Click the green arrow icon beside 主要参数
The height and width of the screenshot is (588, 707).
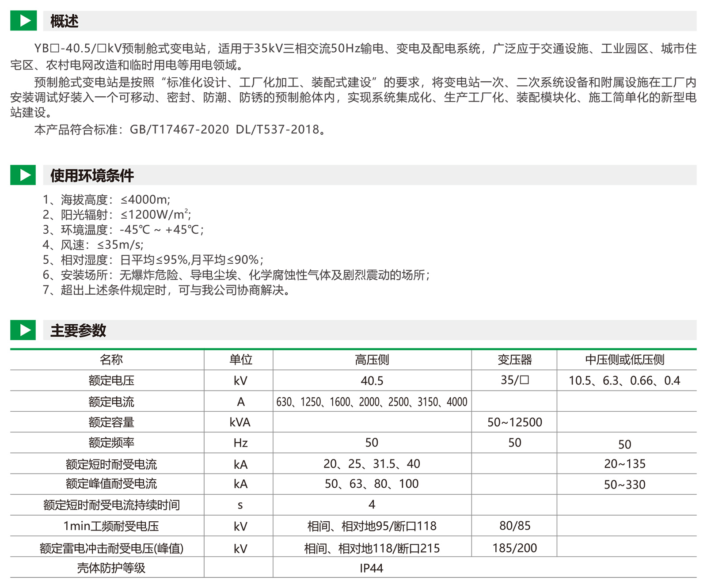coord(23,330)
